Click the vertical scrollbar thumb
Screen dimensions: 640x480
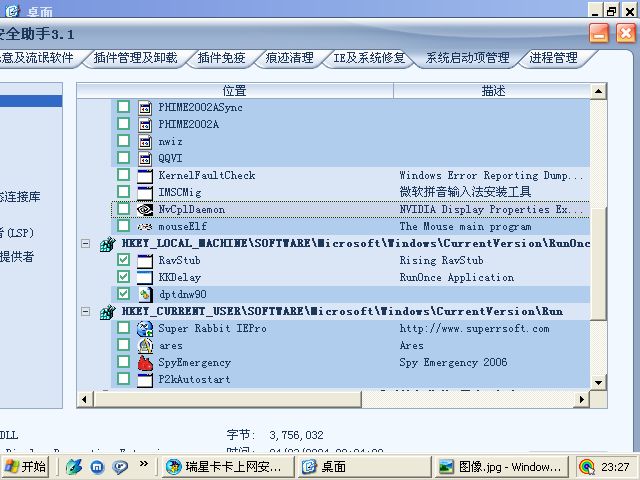point(599,264)
